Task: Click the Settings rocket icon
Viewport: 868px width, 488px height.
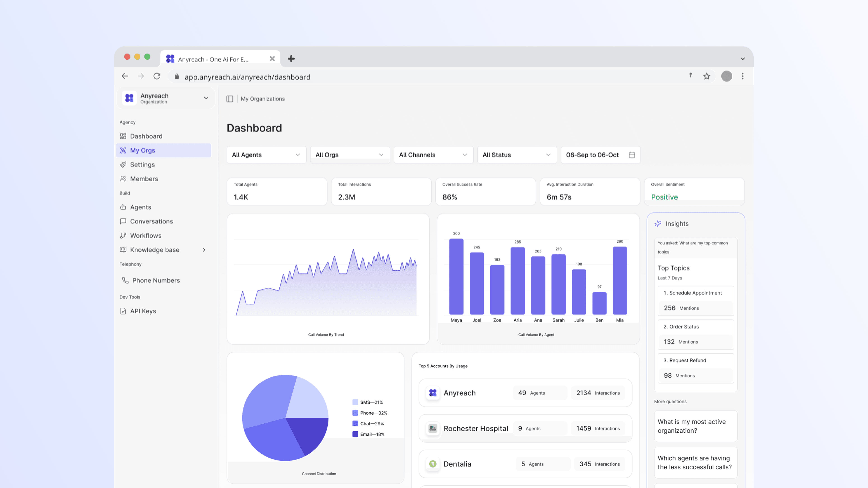Action: click(123, 164)
